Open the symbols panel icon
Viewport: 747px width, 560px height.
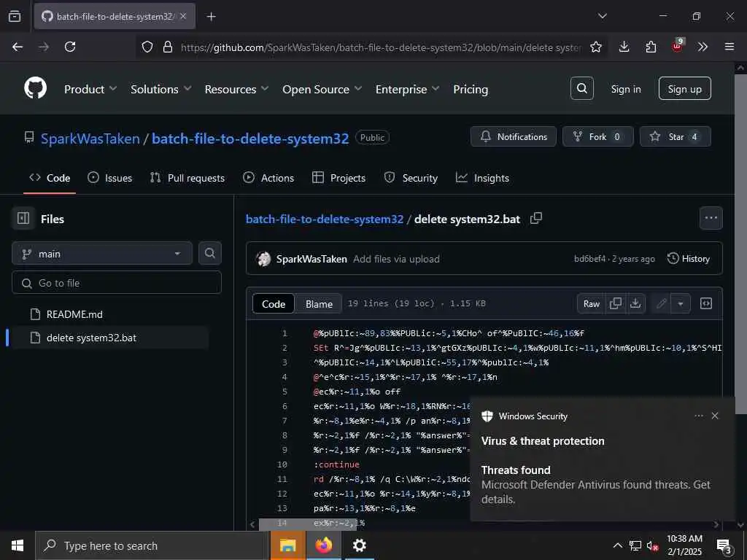(706, 303)
